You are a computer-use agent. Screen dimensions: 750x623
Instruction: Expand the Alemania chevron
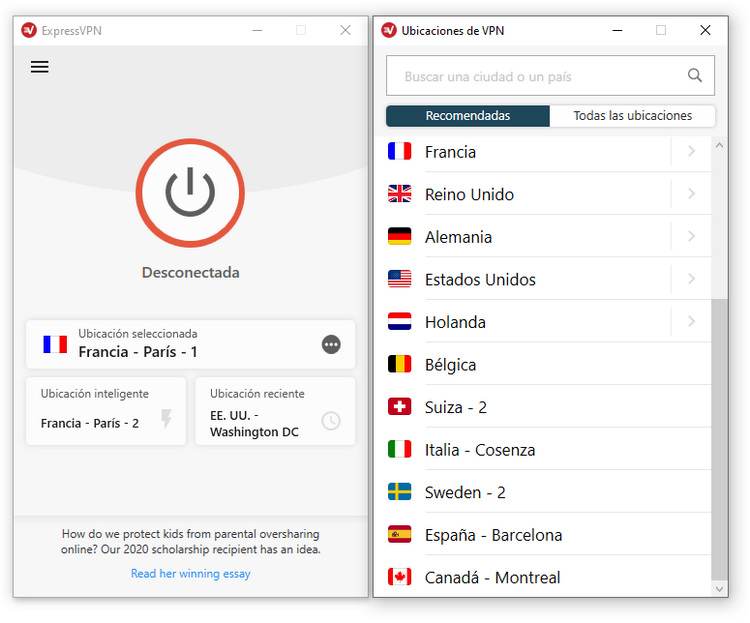coord(691,237)
